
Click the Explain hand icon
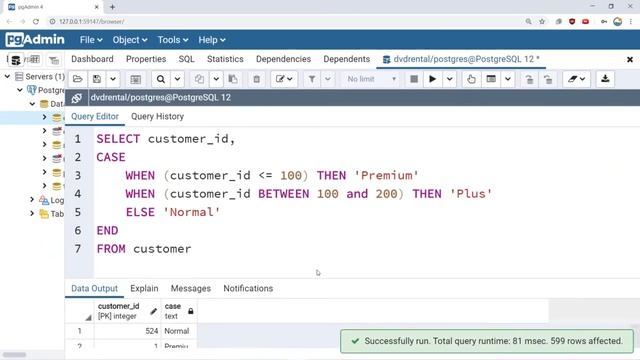pos(471,79)
